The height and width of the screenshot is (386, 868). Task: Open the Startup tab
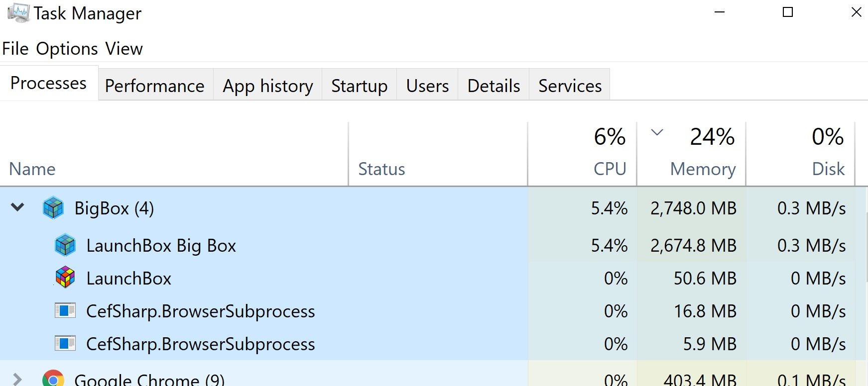coord(360,86)
